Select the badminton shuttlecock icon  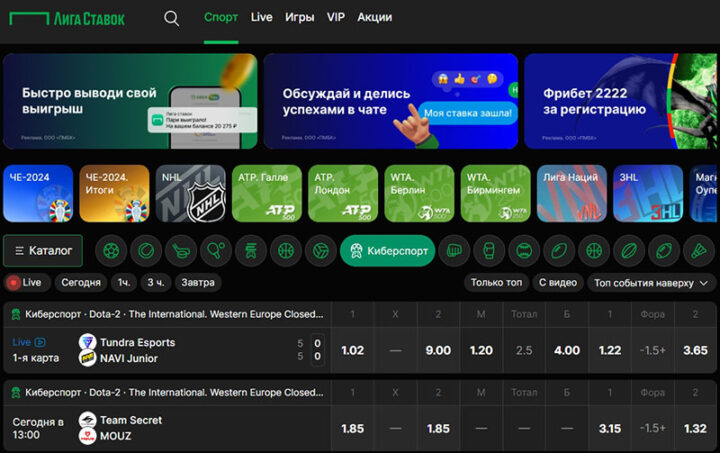click(698, 251)
